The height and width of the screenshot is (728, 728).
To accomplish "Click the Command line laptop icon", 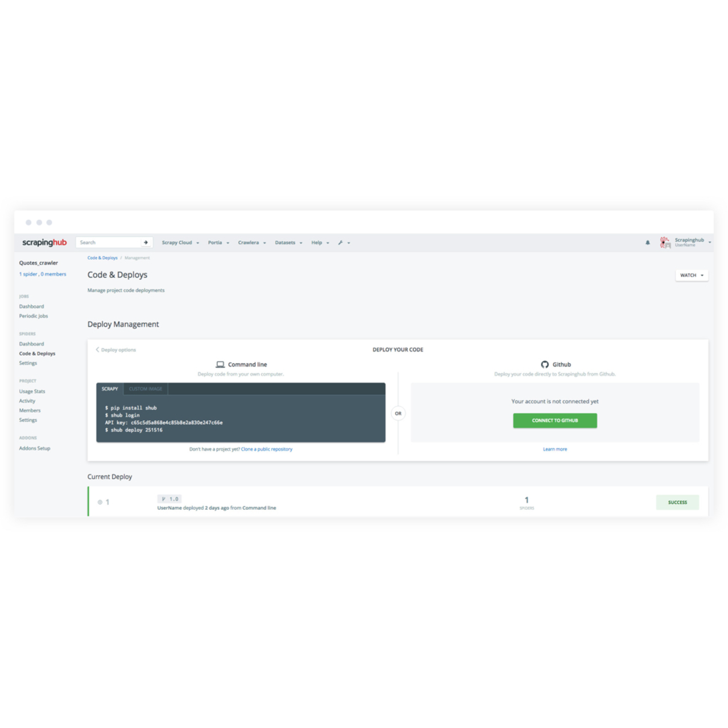I will (x=220, y=363).
